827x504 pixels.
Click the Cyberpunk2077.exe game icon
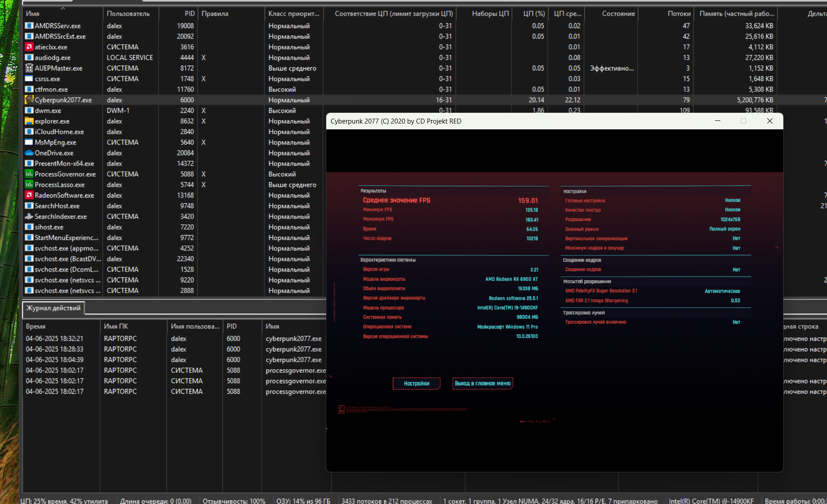pyautogui.click(x=29, y=100)
